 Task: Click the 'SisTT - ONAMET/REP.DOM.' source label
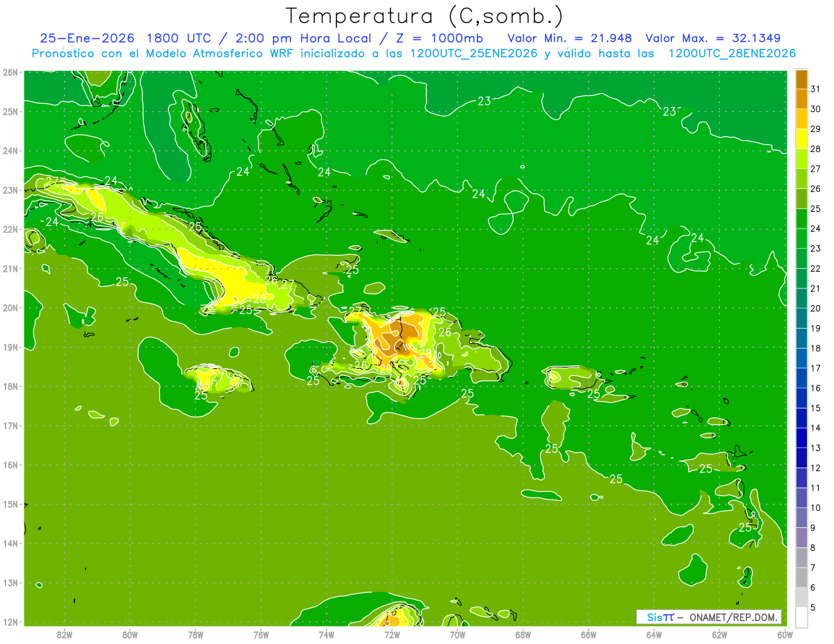click(709, 617)
